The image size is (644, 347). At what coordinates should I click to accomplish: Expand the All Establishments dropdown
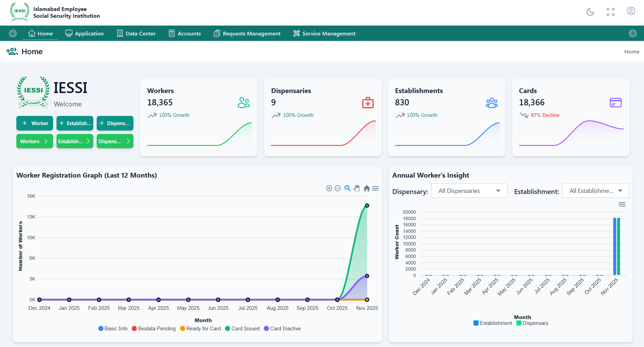pos(595,191)
